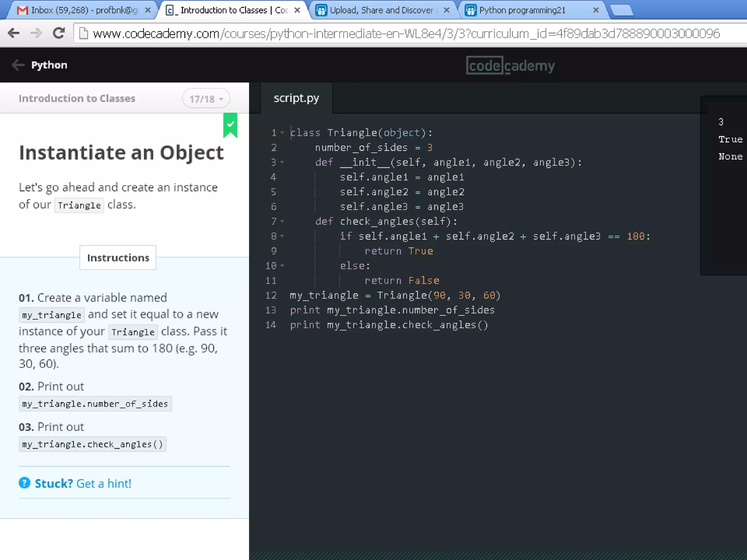This screenshot has width=747, height=560.
Task: Click line 2 number_of_sides = 3
Action: point(374,147)
